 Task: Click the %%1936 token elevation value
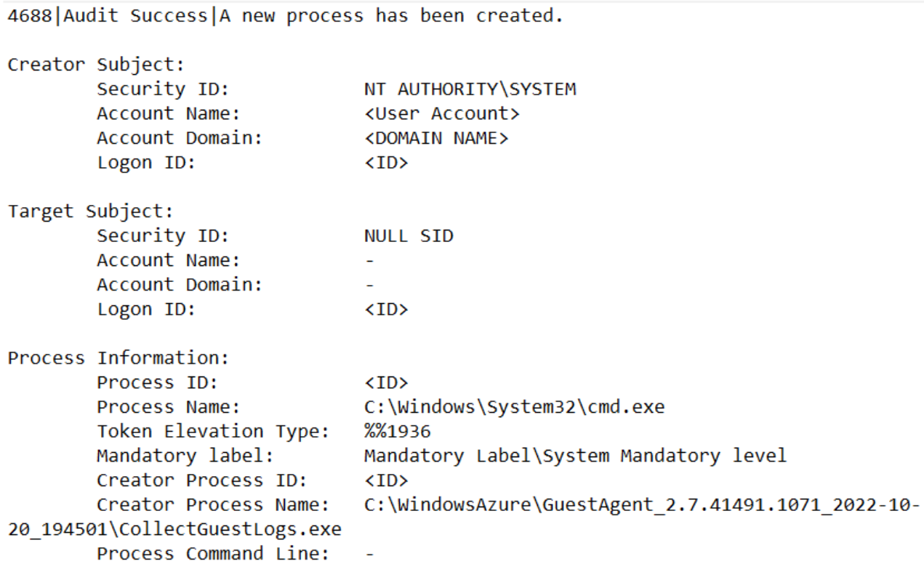[397, 432]
